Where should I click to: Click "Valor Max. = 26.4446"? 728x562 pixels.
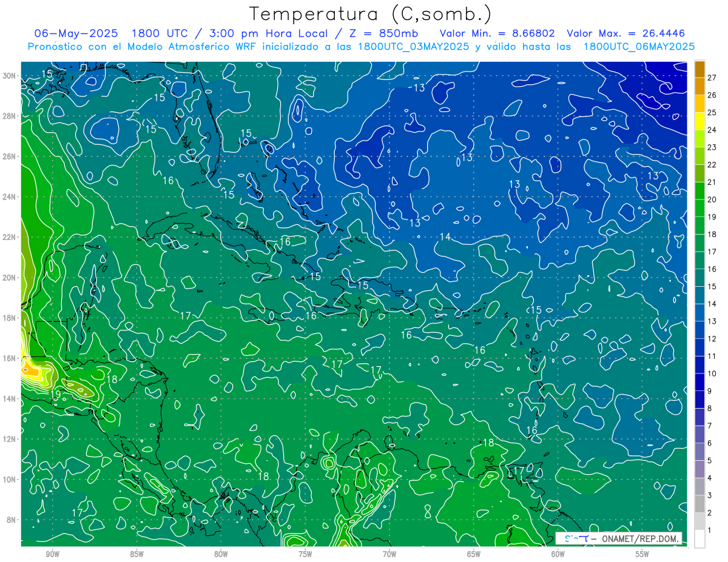pyautogui.click(x=626, y=33)
